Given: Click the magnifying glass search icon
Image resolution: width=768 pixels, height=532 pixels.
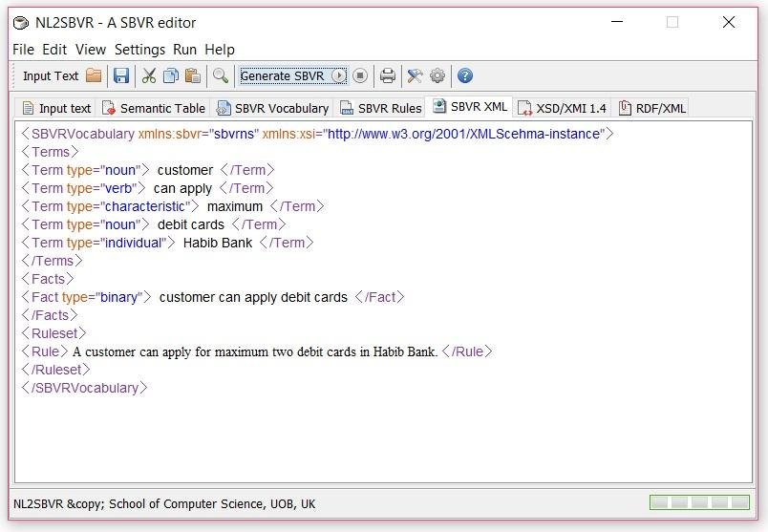Looking at the screenshot, I should (221, 75).
